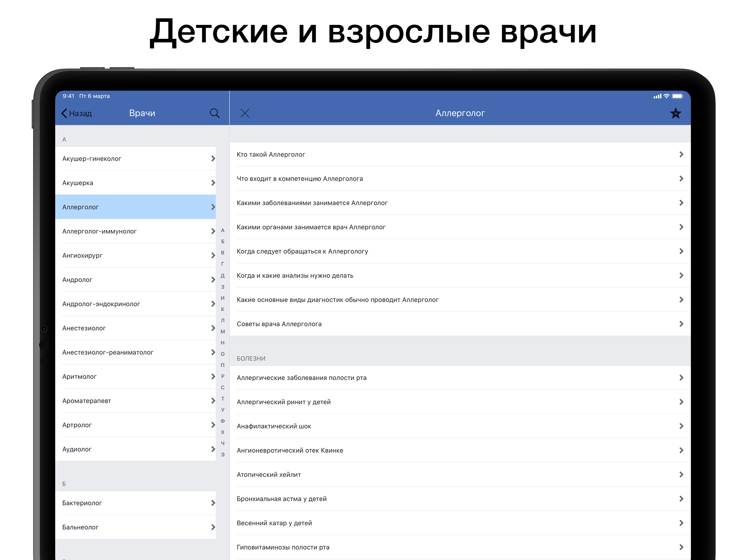Image resolution: width=747 pixels, height=560 pixels.
Task: Jump to letter Б in the index
Action: coord(223,241)
